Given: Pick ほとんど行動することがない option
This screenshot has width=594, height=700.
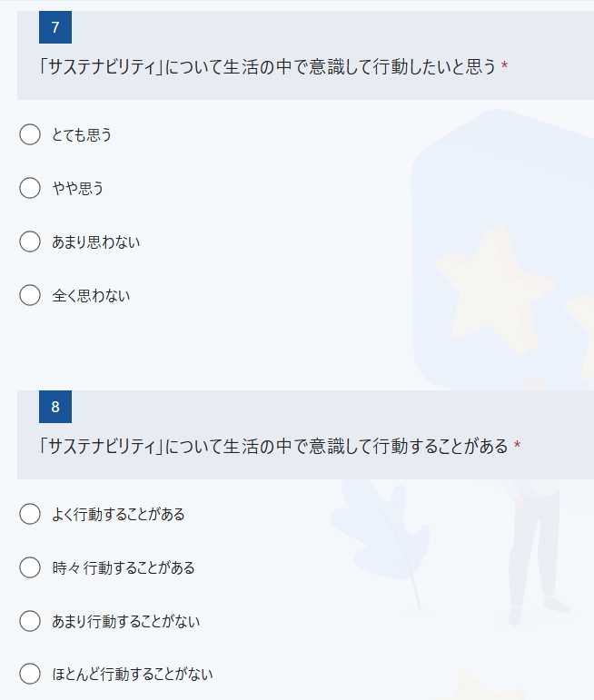Looking at the screenshot, I should click(x=30, y=674).
